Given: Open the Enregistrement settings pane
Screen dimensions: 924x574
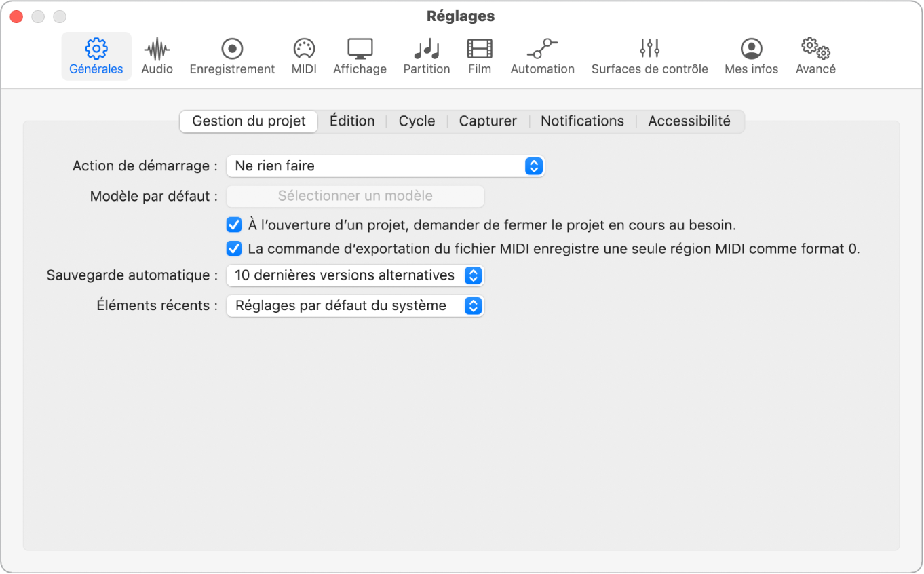Looking at the screenshot, I should 232,56.
